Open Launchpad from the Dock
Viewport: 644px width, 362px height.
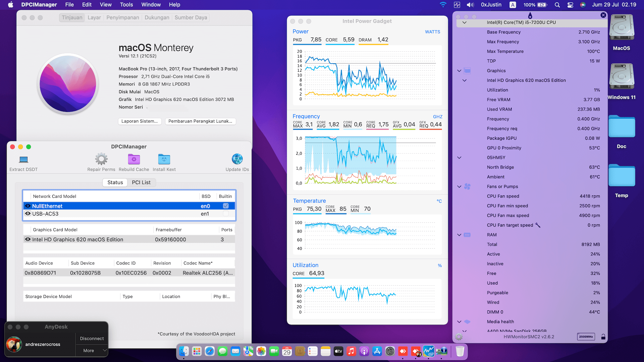(197, 351)
